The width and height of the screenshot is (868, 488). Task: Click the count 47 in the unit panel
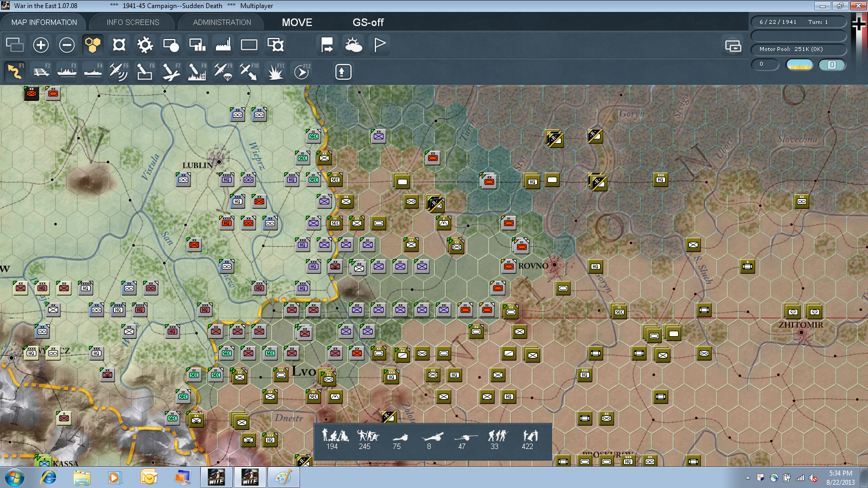(462, 446)
